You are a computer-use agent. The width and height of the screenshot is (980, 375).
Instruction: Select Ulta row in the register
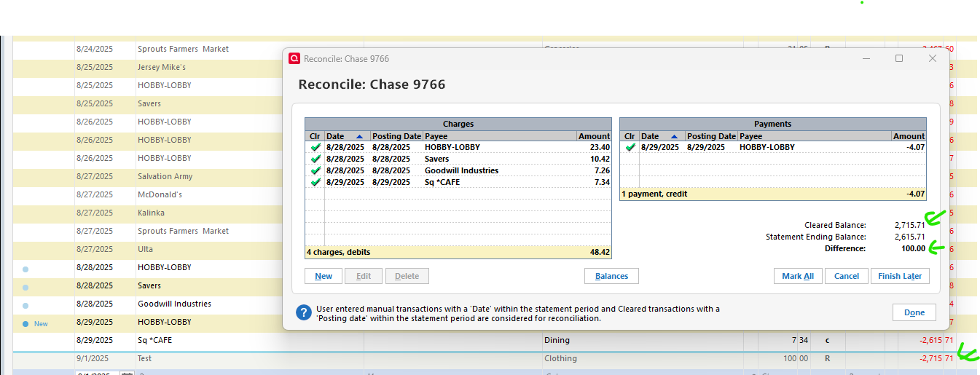[148, 249]
